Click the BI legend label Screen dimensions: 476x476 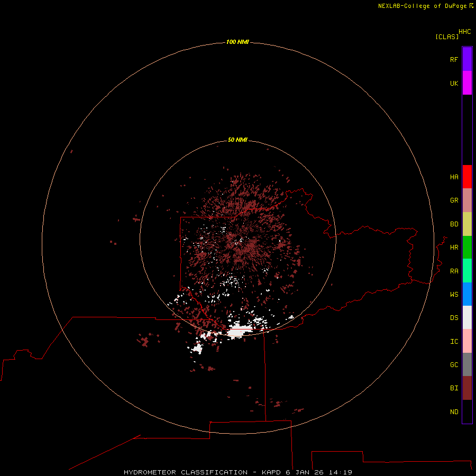pyautogui.click(x=454, y=388)
